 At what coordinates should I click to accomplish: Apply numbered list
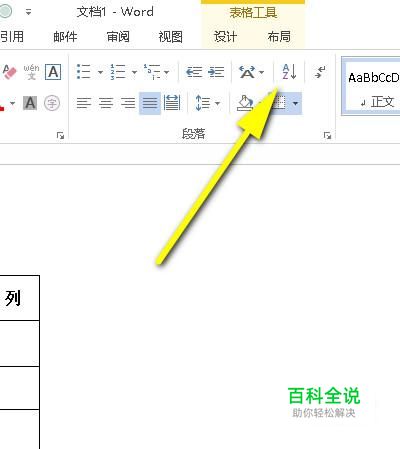118,72
